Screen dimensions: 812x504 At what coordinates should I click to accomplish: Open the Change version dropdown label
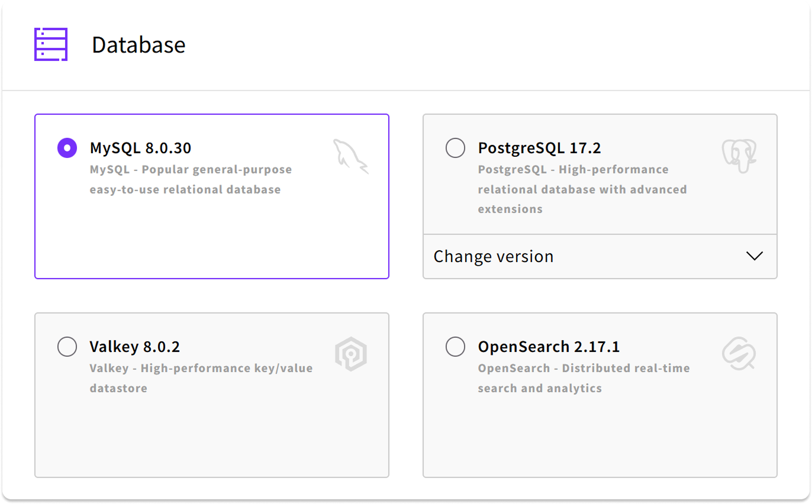click(x=494, y=257)
